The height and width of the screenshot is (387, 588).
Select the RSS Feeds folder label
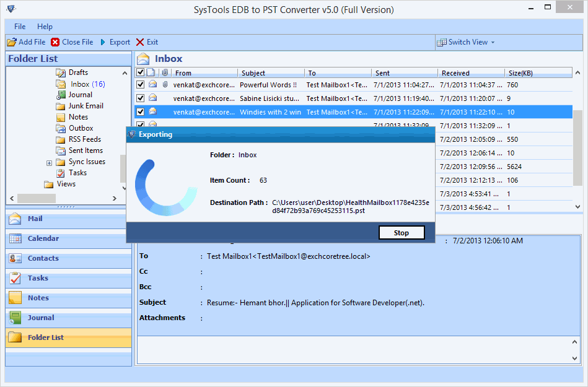pos(85,139)
